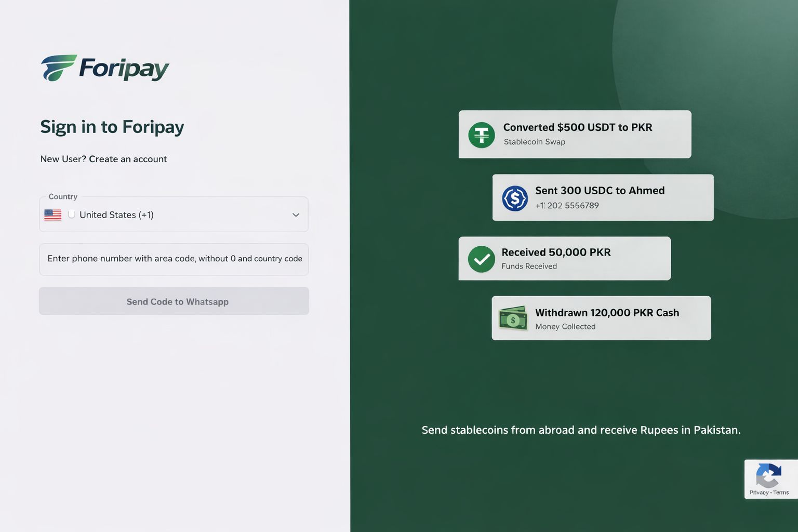Select the Sent 300 USDC to Ahmed title

click(600, 191)
